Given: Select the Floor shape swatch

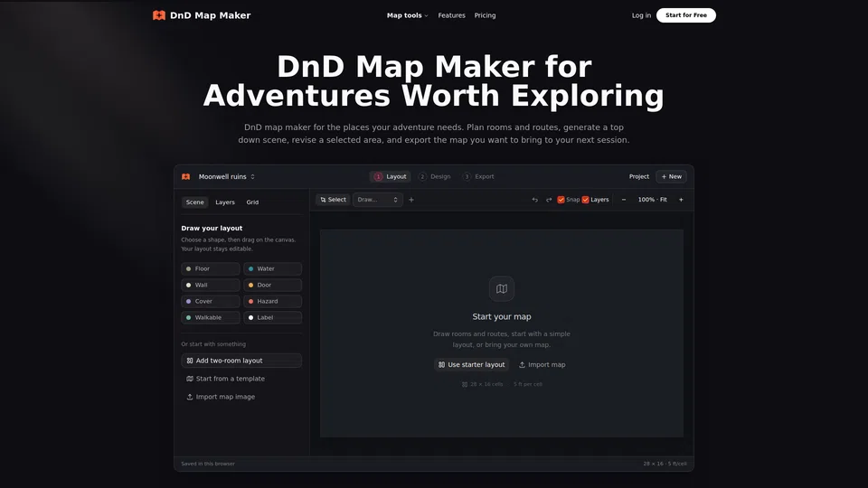Looking at the screenshot, I should tap(211, 269).
